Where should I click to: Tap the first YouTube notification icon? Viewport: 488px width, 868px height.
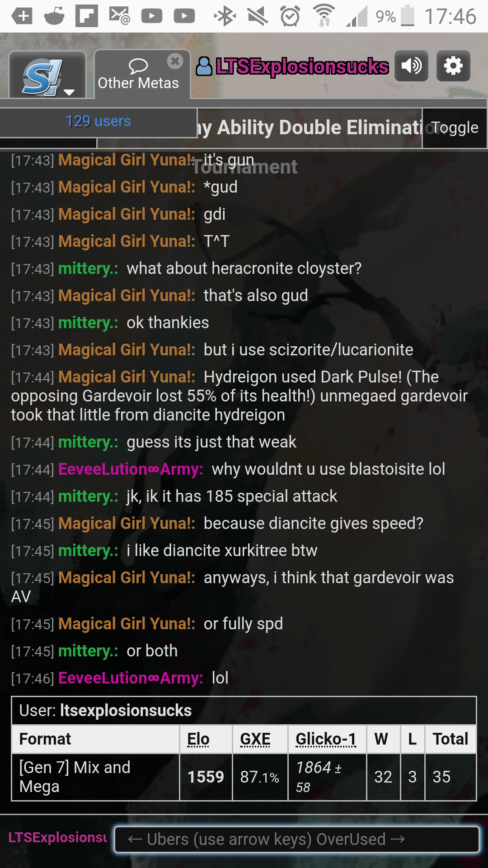(x=152, y=16)
